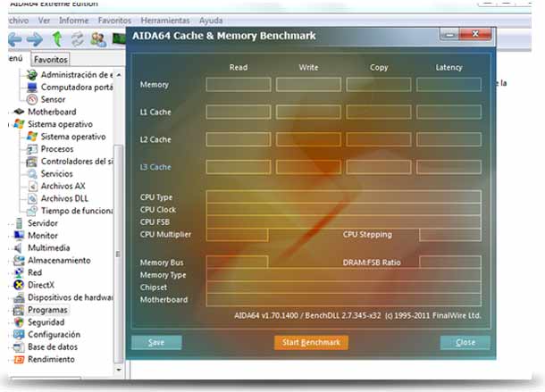Click the Monitor display icon
Image resolution: width=545 pixels, height=392 pixels.
point(19,236)
